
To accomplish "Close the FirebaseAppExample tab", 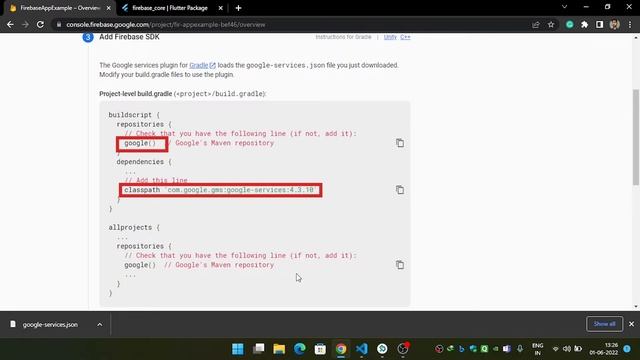I will [x=109, y=8].
